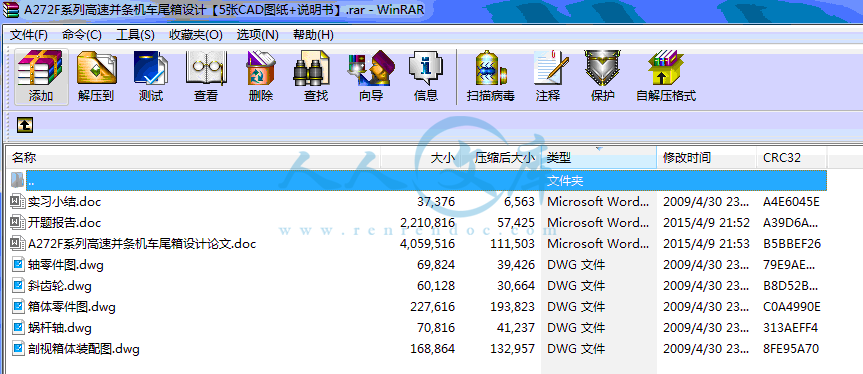This screenshot has height=374, width=863.
Task: Click the 信息 (Info) toolbar icon
Action: click(x=425, y=68)
